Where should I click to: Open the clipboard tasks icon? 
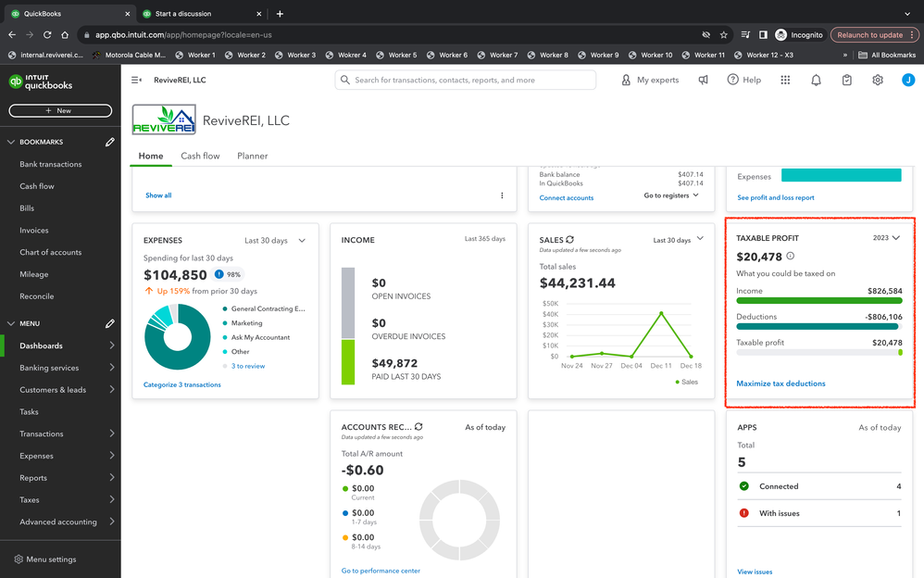click(847, 80)
